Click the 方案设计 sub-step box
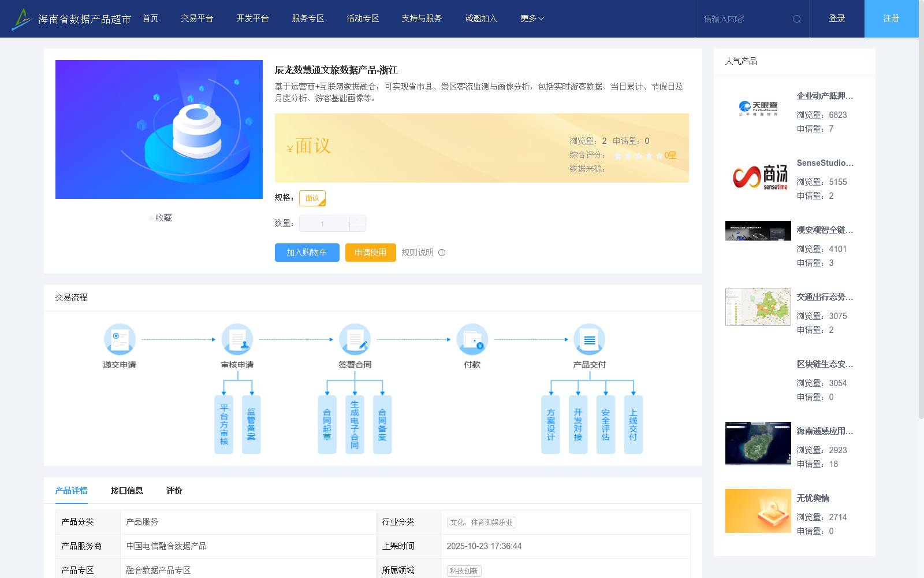Viewport: 924px width, 578px height. click(550, 425)
